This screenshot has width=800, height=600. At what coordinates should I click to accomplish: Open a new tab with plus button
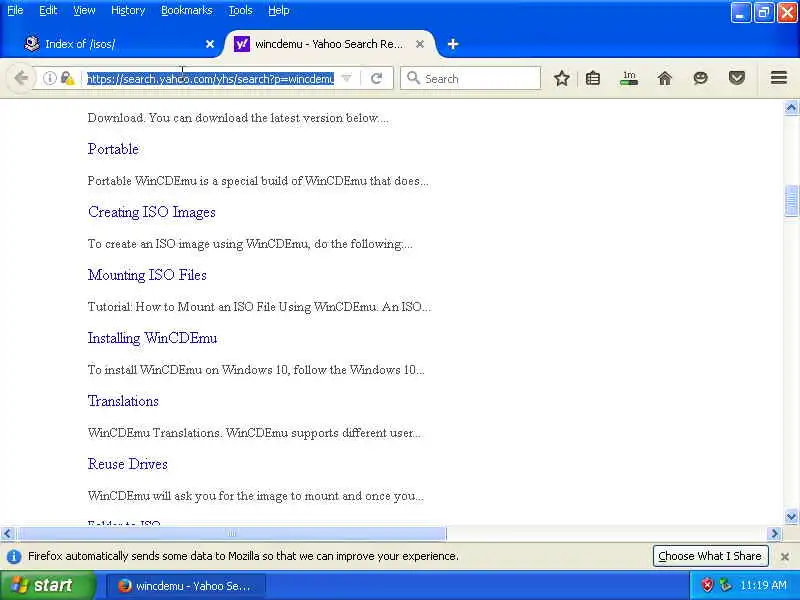coord(453,44)
